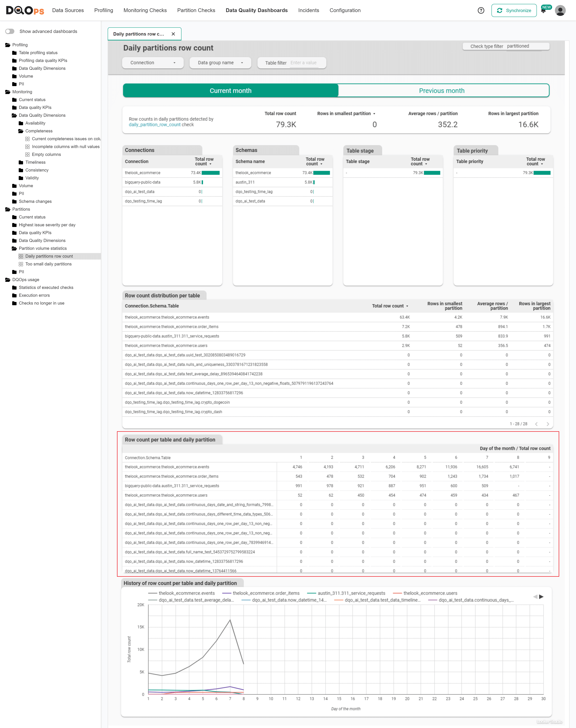576x728 pixels.
Task: Collapse Monitoring Data Quality Dimensions folder
Action: pyautogui.click(x=14, y=116)
